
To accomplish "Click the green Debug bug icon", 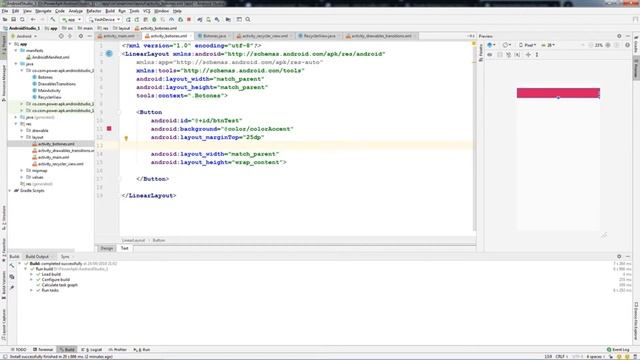I will 154,20.
